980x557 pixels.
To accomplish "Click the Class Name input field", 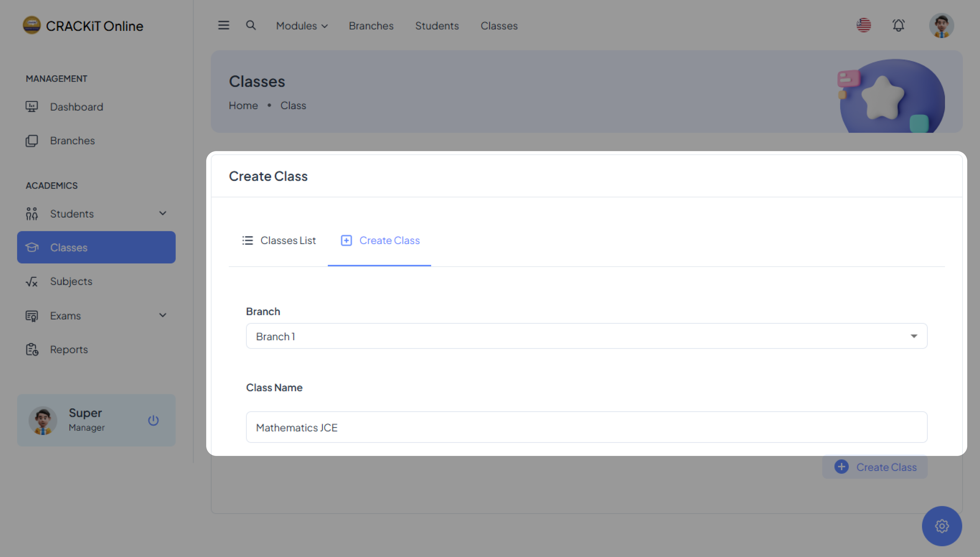I will [x=586, y=427].
